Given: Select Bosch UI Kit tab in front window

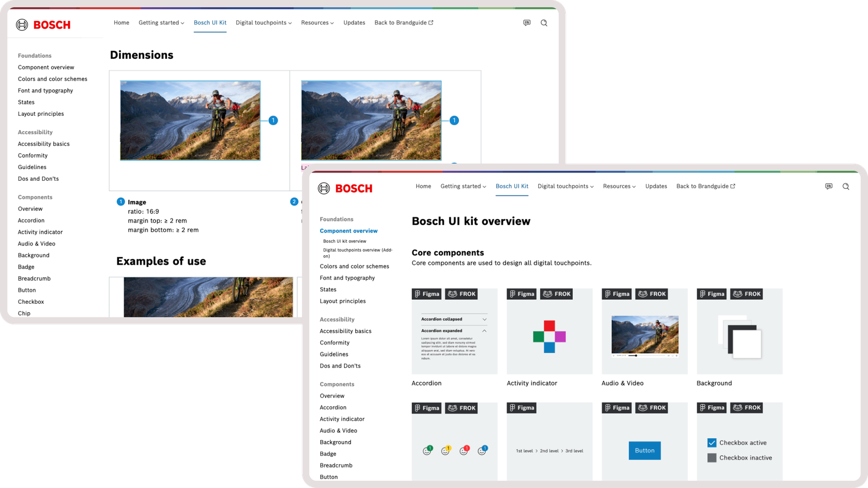Looking at the screenshot, I should click(512, 186).
